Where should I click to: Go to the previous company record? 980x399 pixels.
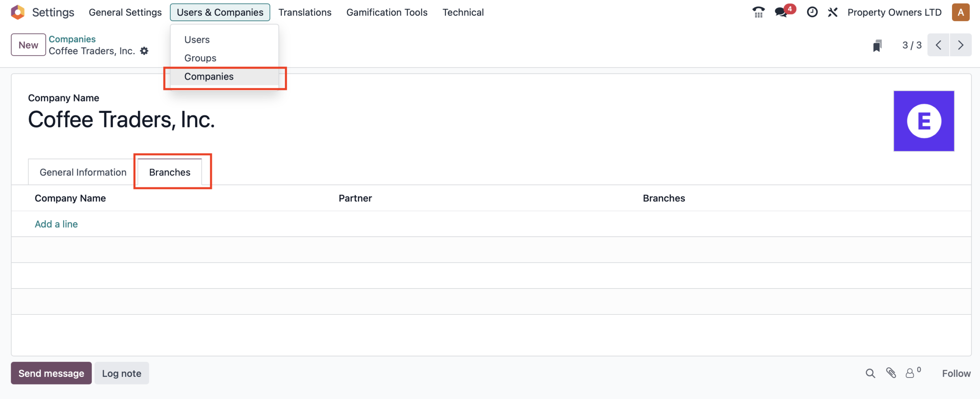(938, 45)
